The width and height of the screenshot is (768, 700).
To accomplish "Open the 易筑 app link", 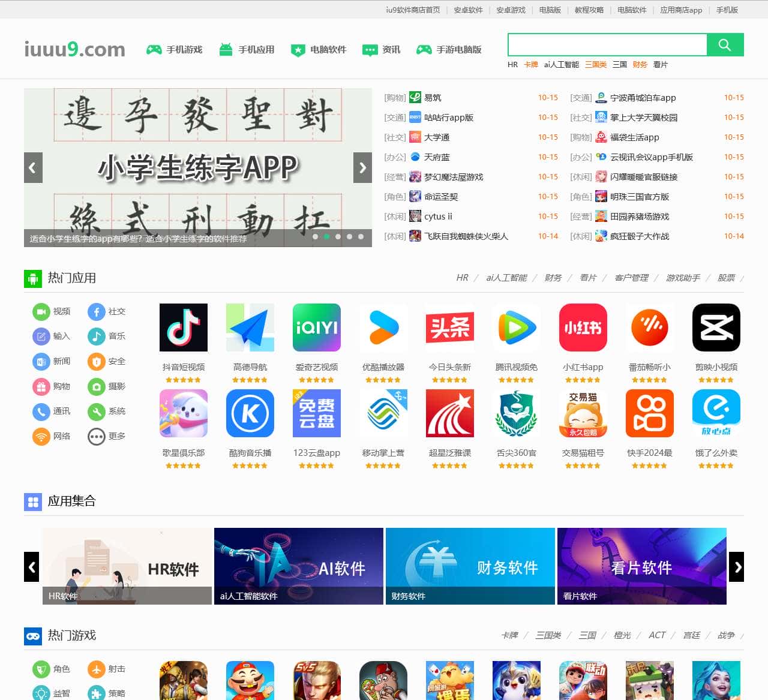I will (433, 98).
